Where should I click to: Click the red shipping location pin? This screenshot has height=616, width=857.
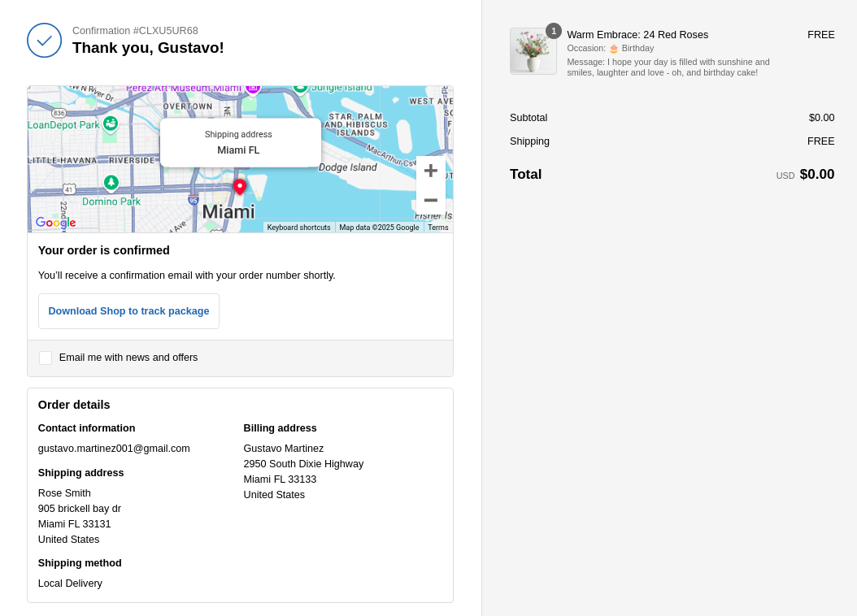[x=239, y=186]
